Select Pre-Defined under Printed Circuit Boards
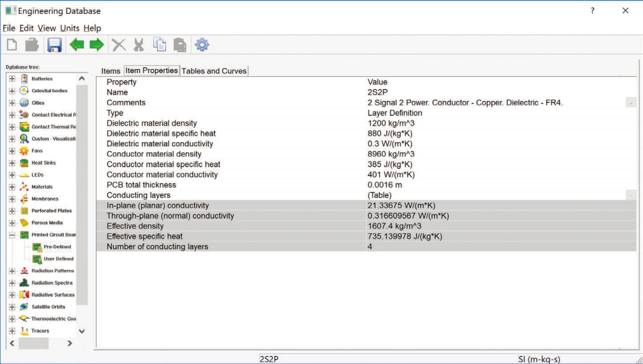Viewport: 643px width, 364px height. click(x=57, y=247)
